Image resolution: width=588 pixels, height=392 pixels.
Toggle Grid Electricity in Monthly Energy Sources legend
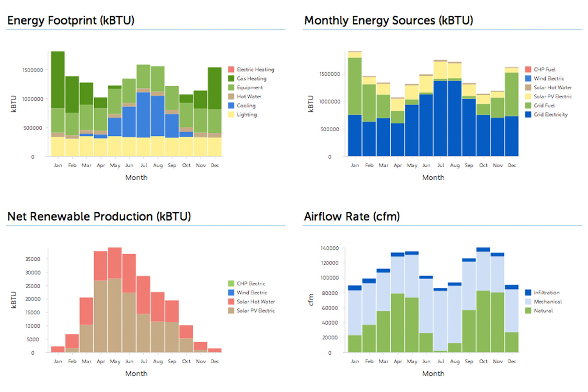550,114
